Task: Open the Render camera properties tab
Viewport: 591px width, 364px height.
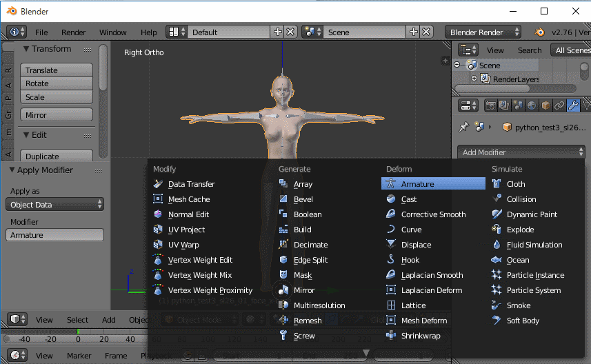Action: click(x=491, y=105)
